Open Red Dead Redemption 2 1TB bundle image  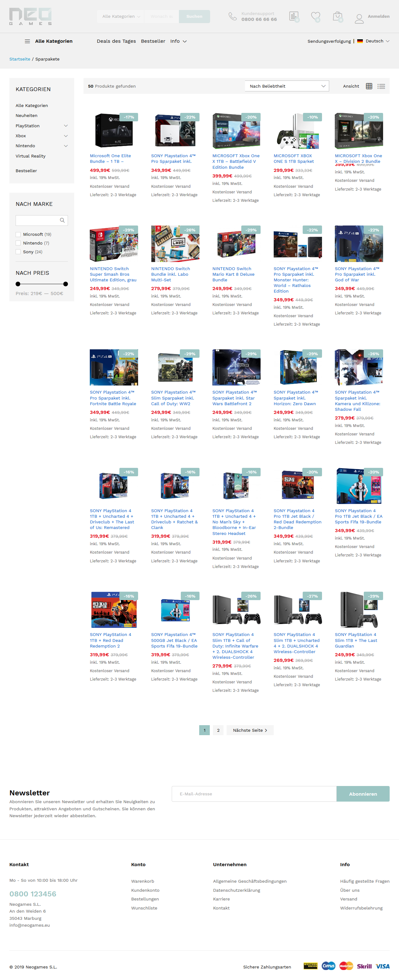click(114, 610)
